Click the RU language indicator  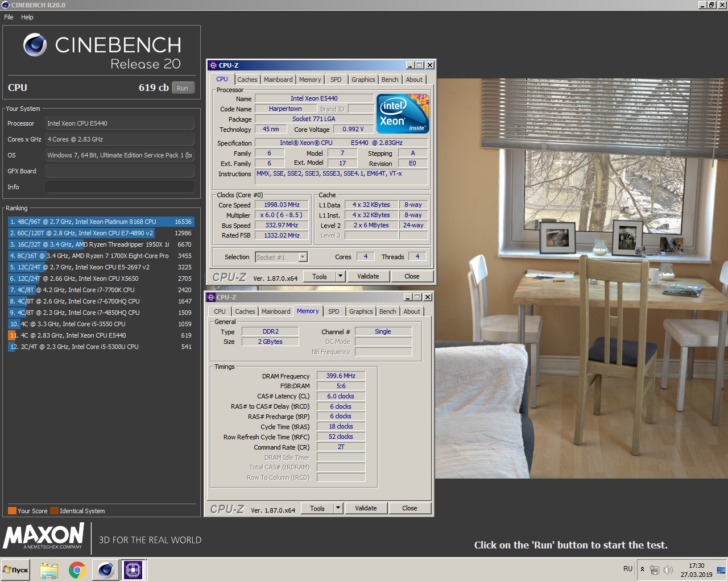coord(628,569)
